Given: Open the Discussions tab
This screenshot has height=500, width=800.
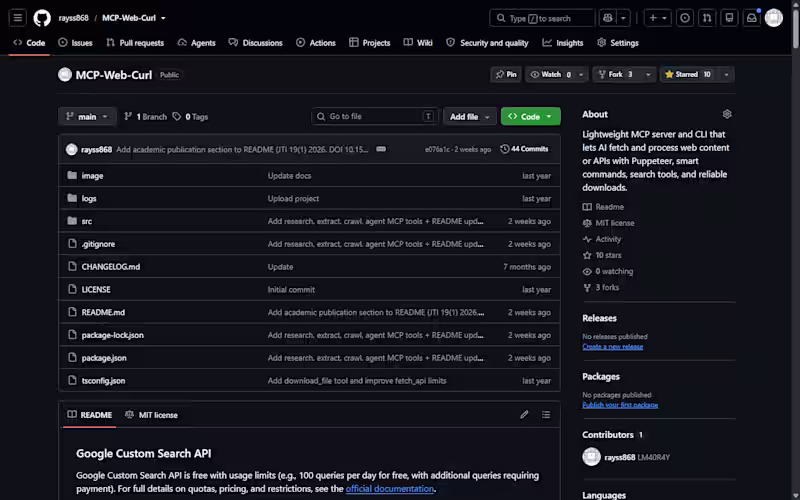Looking at the screenshot, I should (x=256, y=43).
